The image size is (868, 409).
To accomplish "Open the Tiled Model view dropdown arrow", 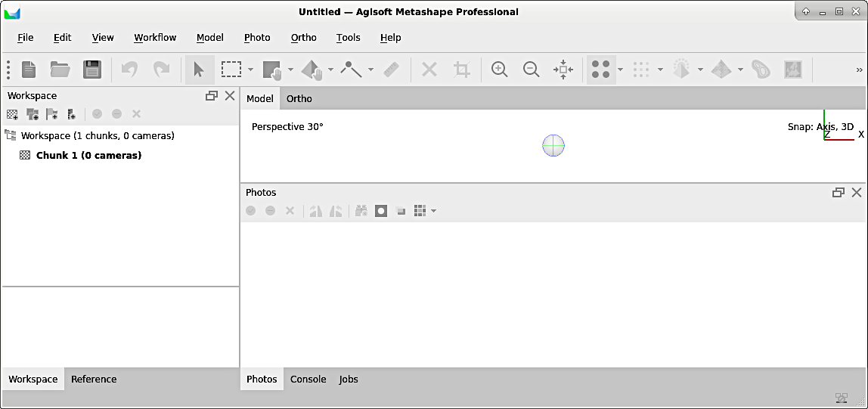I will 740,70.
